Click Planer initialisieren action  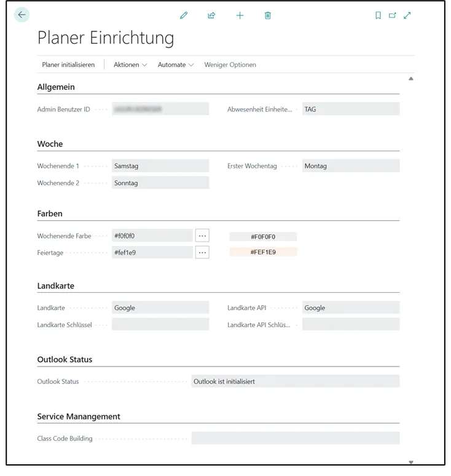click(68, 65)
